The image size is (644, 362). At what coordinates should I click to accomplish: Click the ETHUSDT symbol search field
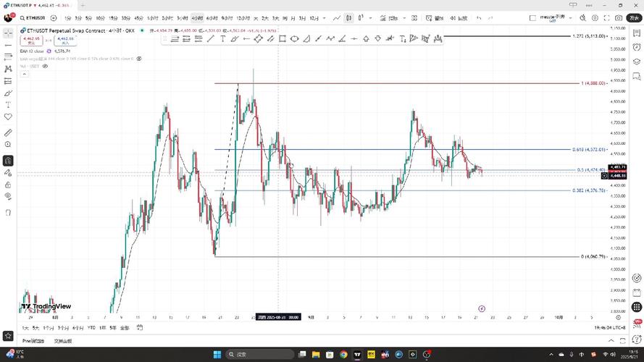tap(32, 17)
